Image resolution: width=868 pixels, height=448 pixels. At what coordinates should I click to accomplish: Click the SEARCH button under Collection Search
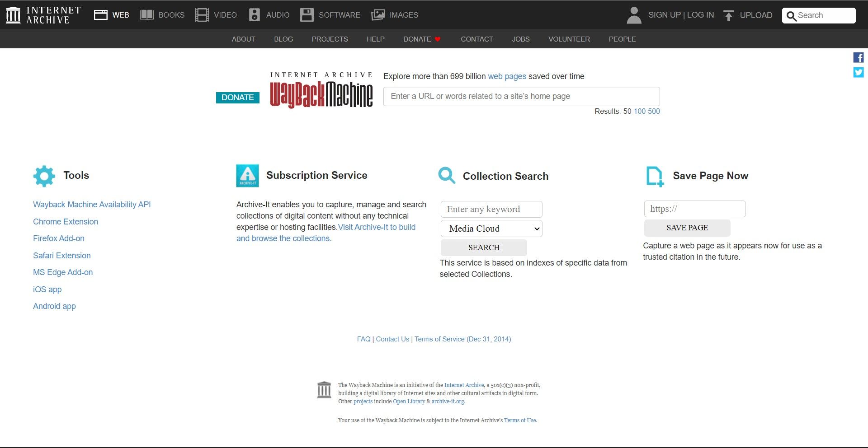pos(484,247)
